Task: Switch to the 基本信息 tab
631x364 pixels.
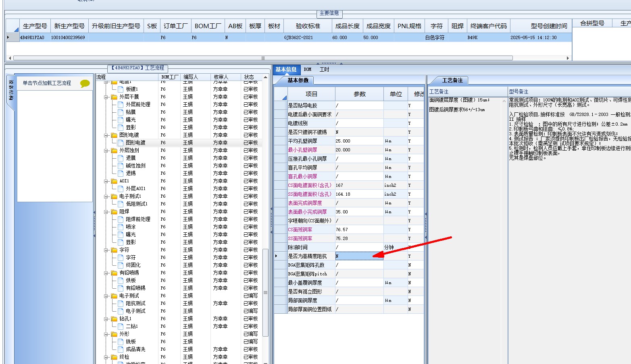Action: (x=286, y=69)
